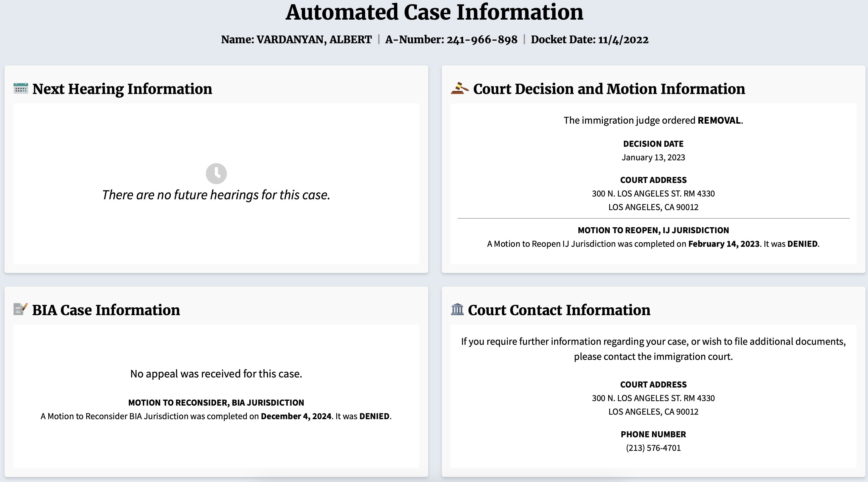The image size is (868, 482).
Task: Click the Automated Case Information title
Action: 434,12
